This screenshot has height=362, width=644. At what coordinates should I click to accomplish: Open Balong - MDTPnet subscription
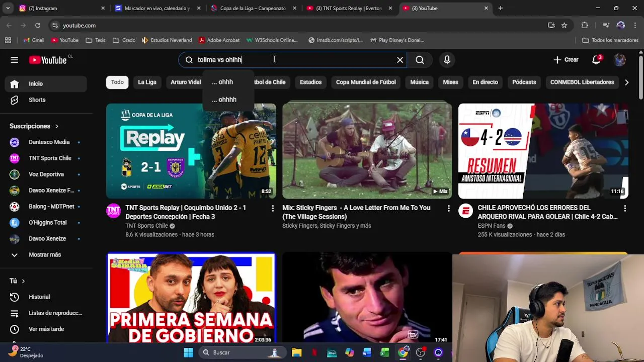[46, 207]
